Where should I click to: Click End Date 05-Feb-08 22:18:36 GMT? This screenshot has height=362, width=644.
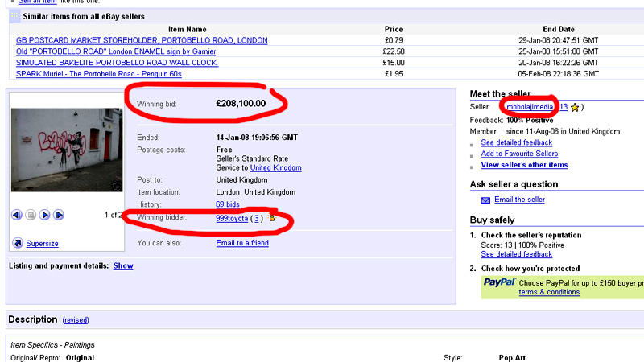559,74
